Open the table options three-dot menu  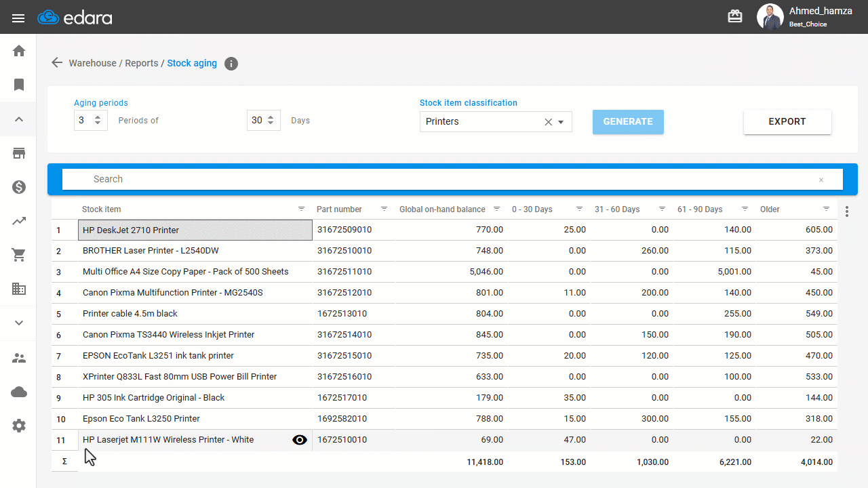point(847,211)
